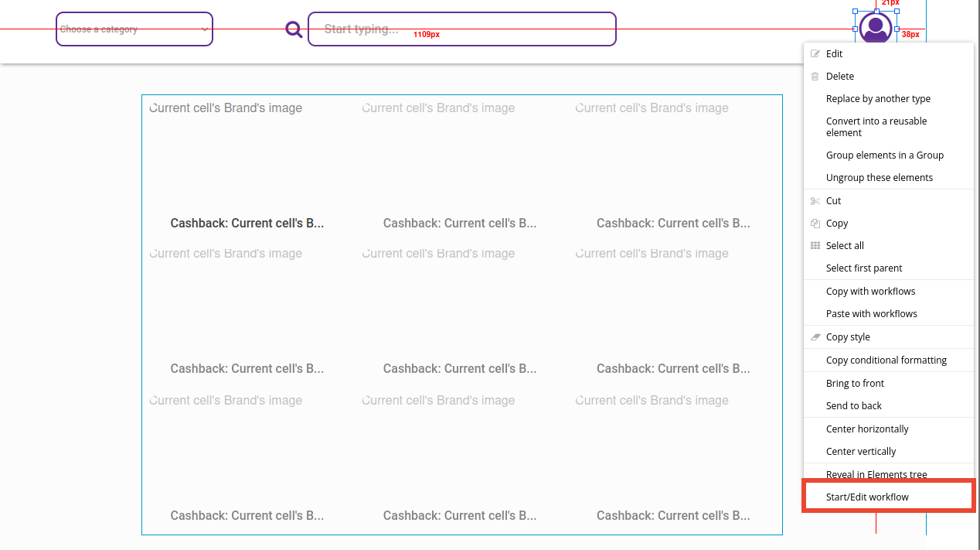Select Copy with workflows
980x550 pixels.
pyautogui.click(x=870, y=291)
